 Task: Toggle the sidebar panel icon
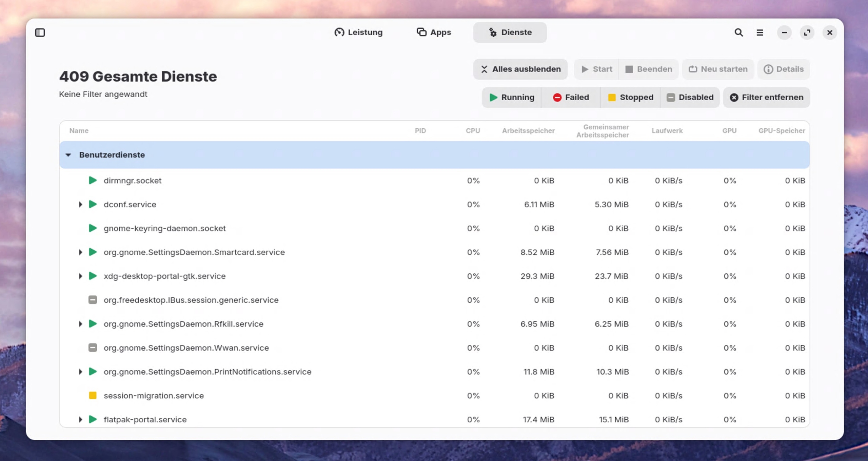click(x=40, y=33)
